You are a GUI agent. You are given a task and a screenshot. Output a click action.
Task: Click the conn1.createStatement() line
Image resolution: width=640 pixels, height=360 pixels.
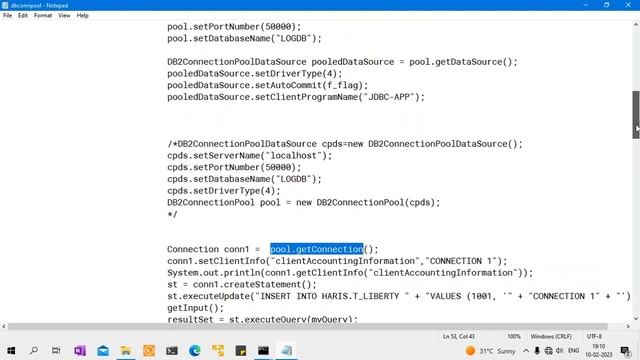242,284
